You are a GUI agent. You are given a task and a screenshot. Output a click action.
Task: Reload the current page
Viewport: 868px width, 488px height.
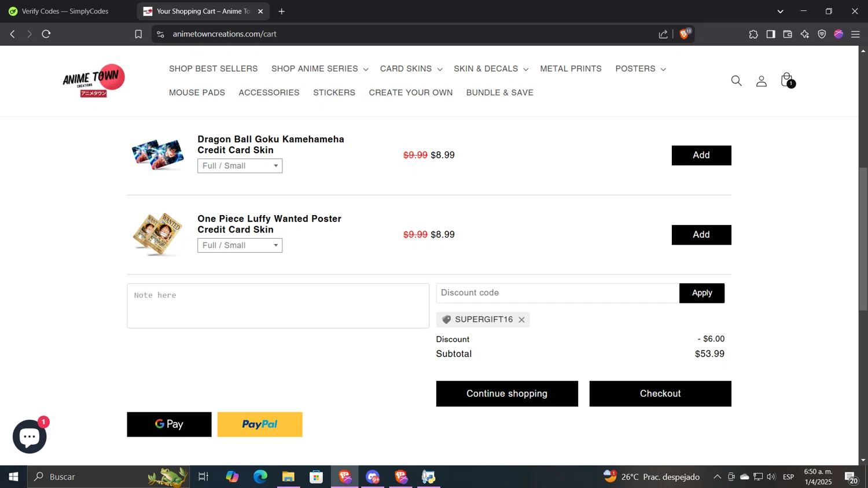click(46, 34)
